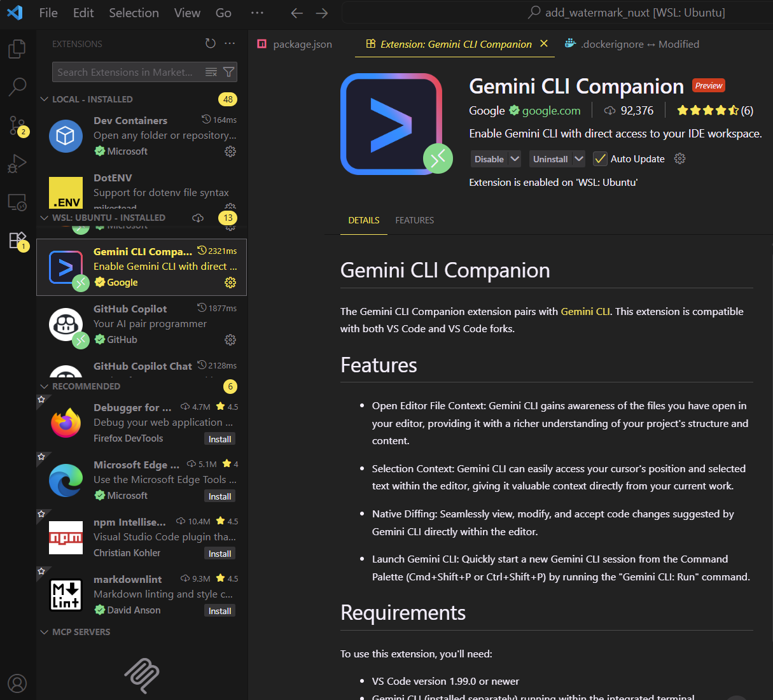This screenshot has height=700, width=773.
Task: Open the File menu
Action: 48,13
